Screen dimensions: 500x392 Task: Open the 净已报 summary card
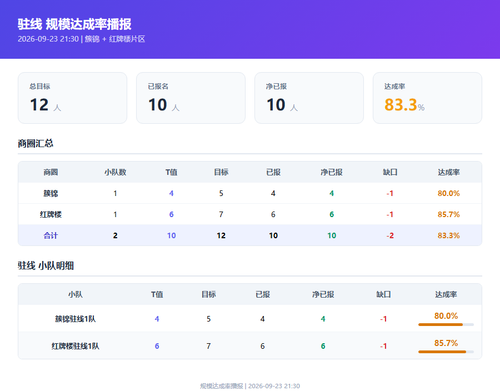coord(309,98)
